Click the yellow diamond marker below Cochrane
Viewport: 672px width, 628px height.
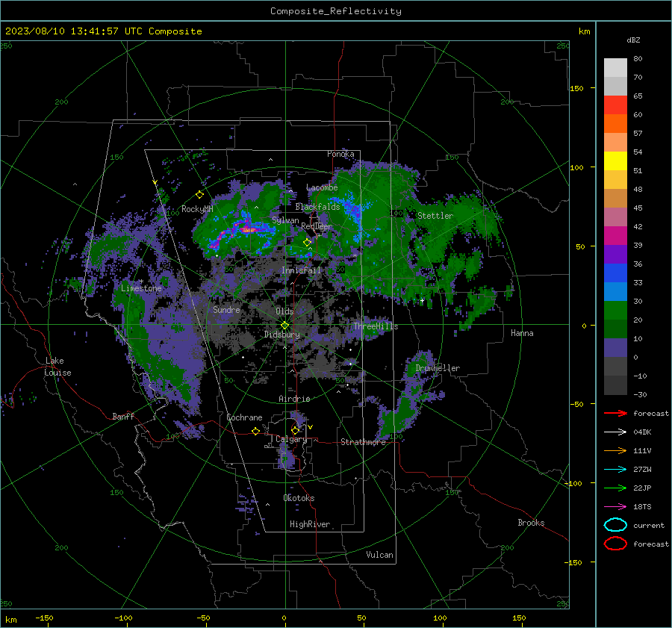point(255,431)
